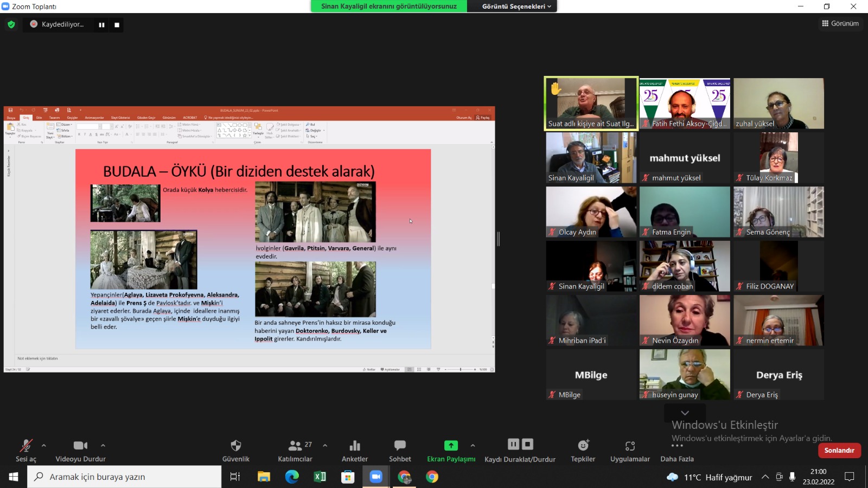Open Sohbet chat panel
868x488 pixels.
pyautogui.click(x=400, y=451)
